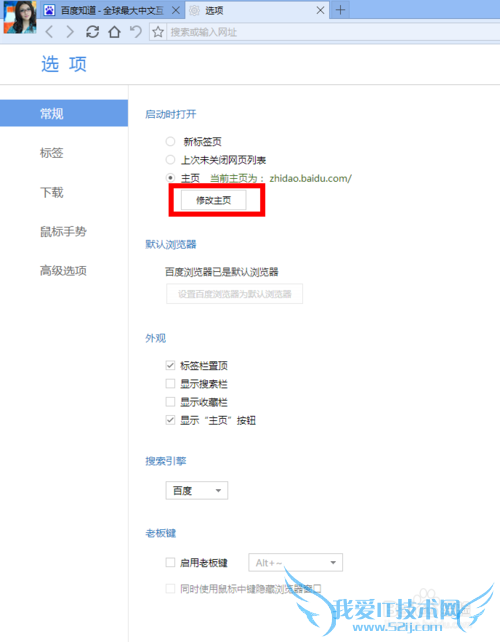The image size is (500, 642).
Task: Click the 外观 section label
Action: pos(156,338)
